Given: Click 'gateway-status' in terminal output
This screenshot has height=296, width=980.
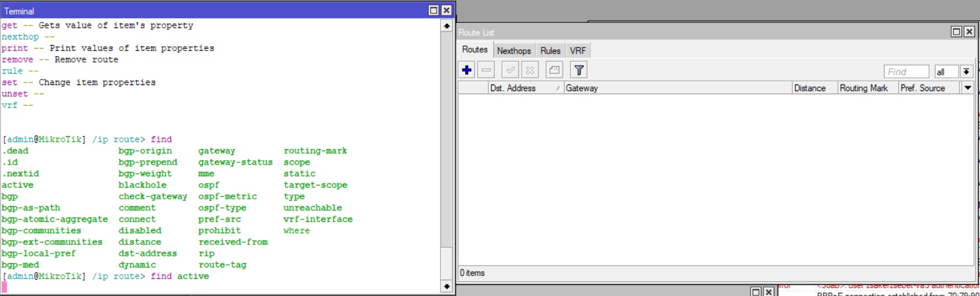Looking at the screenshot, I should (235, 162).
